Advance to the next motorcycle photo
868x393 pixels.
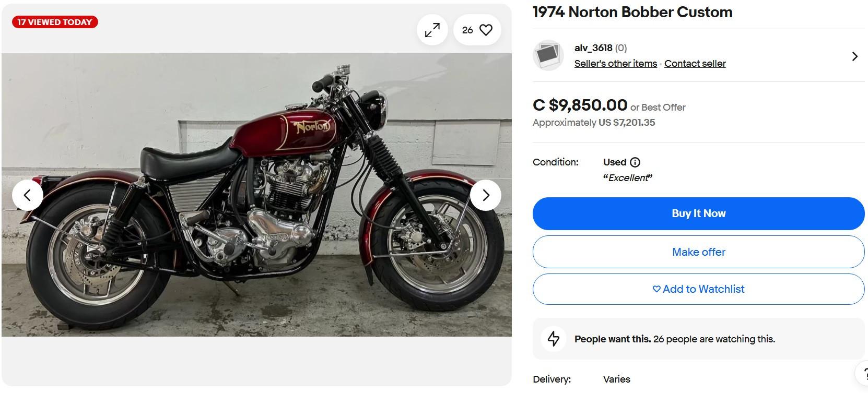[x=486, y=195]
